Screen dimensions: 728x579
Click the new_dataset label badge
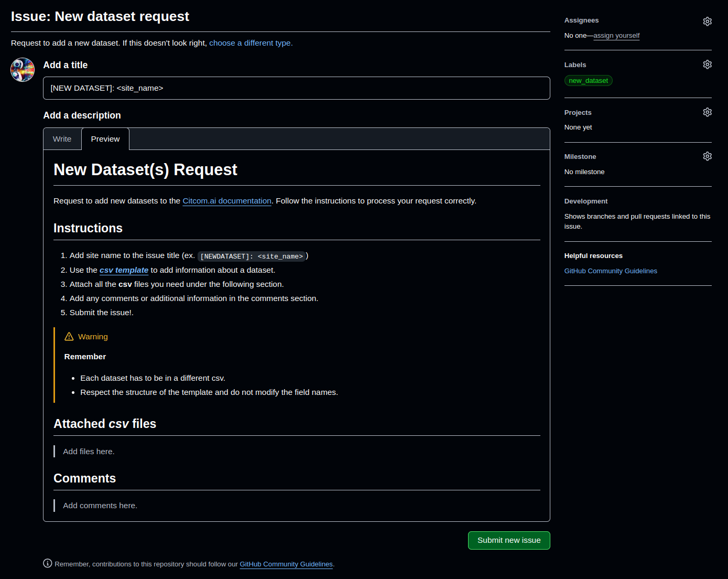coord(588,81)
